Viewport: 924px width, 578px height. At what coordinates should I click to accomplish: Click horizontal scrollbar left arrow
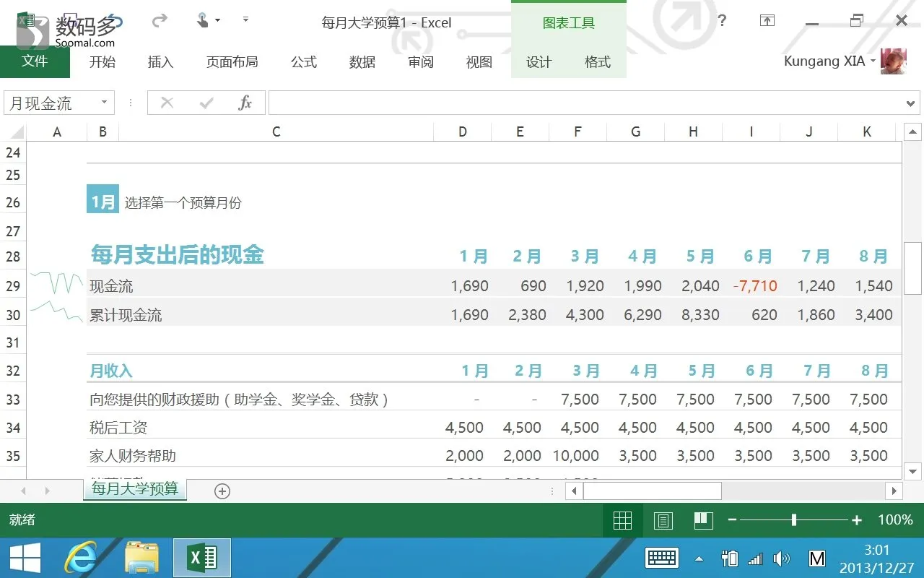(575, 491)
